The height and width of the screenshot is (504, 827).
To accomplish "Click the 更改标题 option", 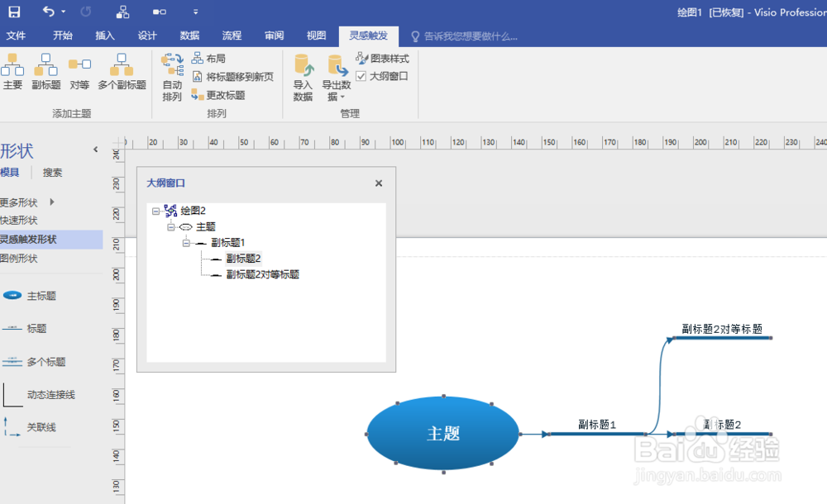I will tap(218, 95).
